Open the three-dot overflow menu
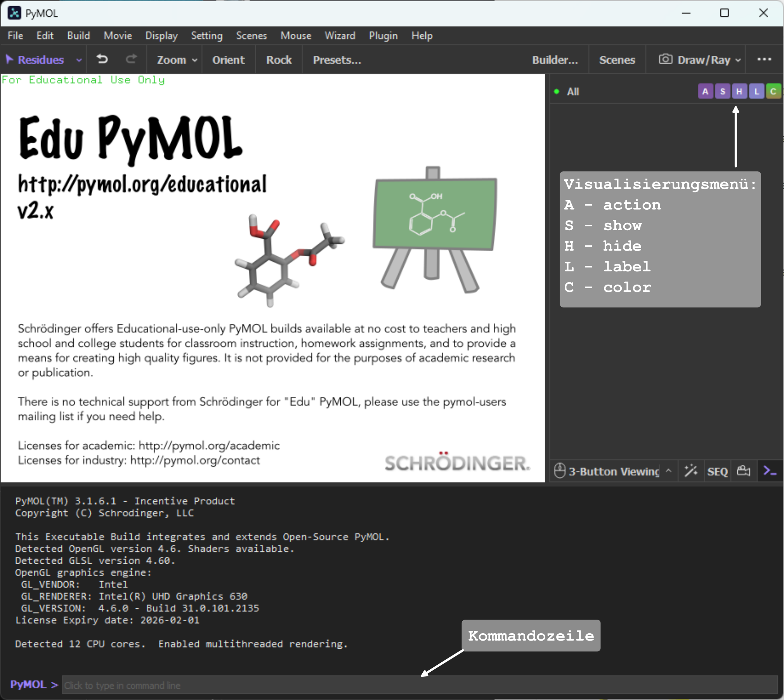The height and width of the screenshot is (700, 784). point(764,59)
